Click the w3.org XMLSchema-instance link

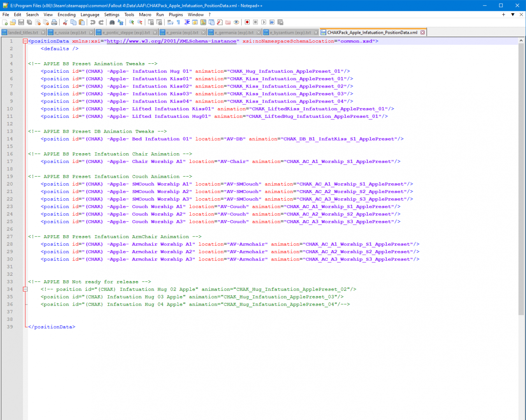click(x=171, y=41)
